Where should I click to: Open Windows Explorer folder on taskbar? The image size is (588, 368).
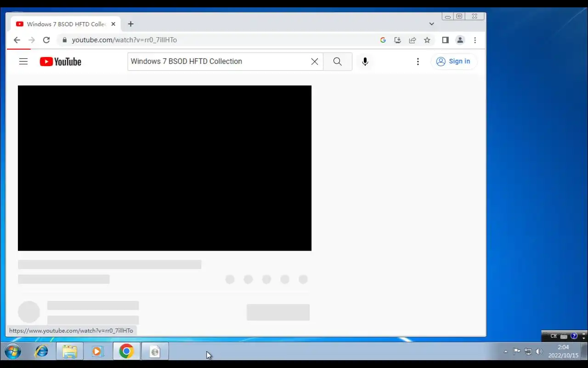(x=70, y=352)
